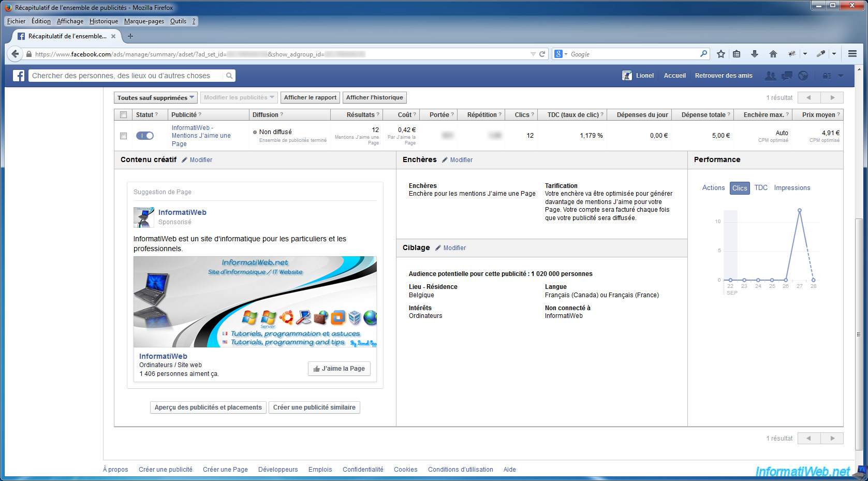Image resolution: width=868 pixels, height=481 pixels.
Task: Click pencil icon next to Ciblage
Action: (438, 248)
